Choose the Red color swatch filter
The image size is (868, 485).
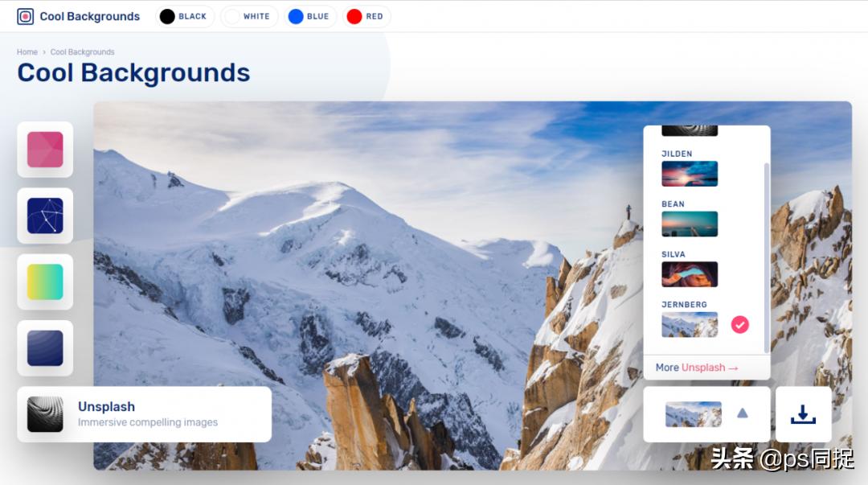tap(366, 17)
